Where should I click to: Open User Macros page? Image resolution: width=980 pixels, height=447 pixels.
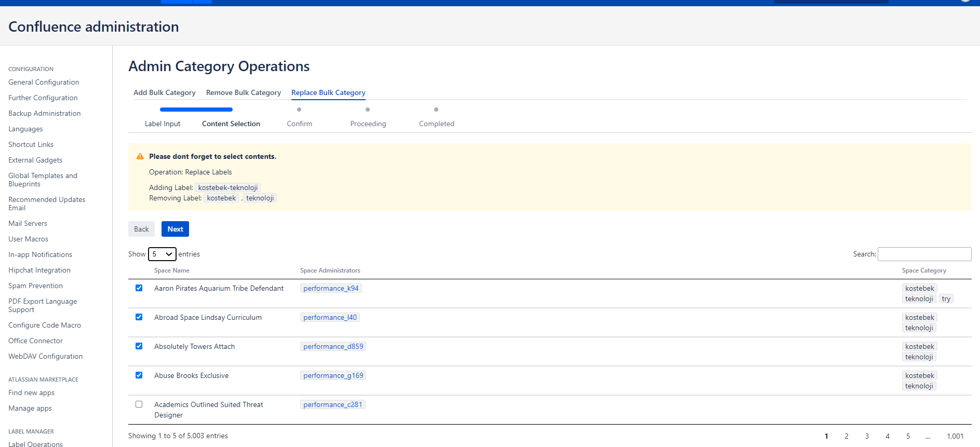[28, 239]
